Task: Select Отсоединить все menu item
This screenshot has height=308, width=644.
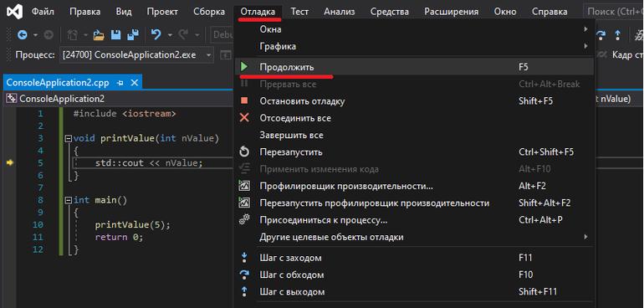Action: (414, 118)
